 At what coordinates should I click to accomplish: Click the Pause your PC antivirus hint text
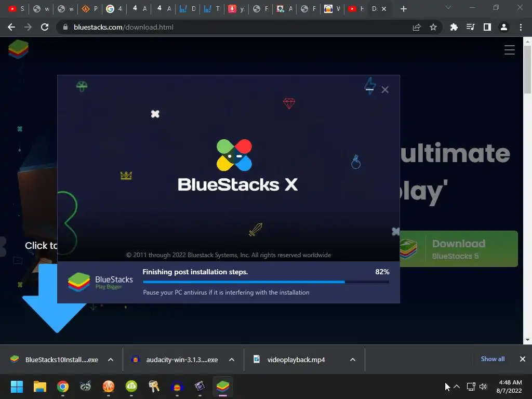click(x=226, y=292)
